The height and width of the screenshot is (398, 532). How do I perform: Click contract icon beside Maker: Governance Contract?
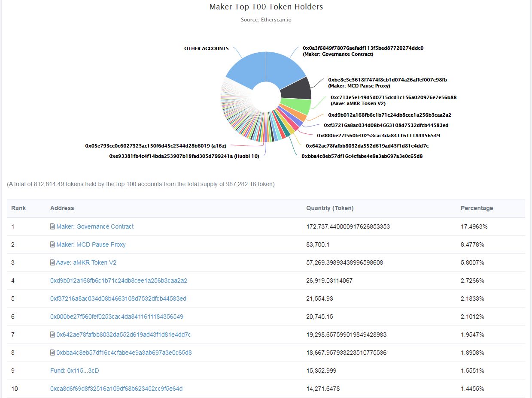point(52,226)
